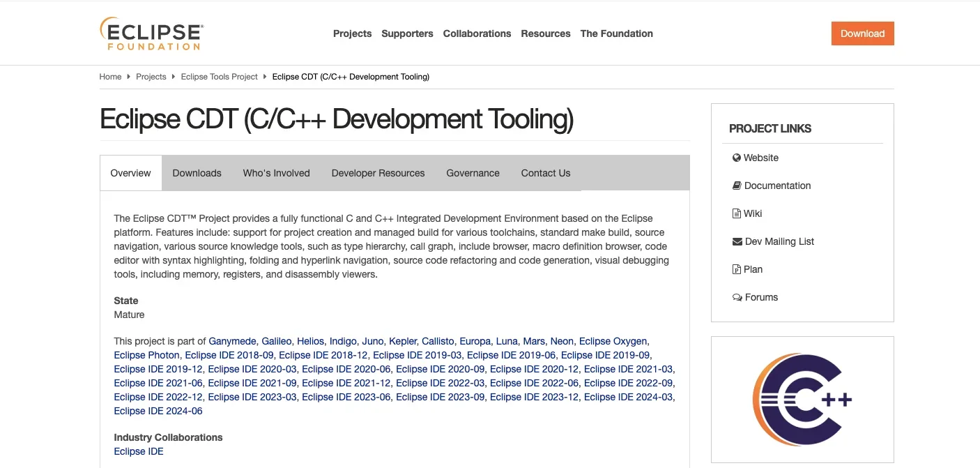Switch to the Downloads tab

click(197, 173)
